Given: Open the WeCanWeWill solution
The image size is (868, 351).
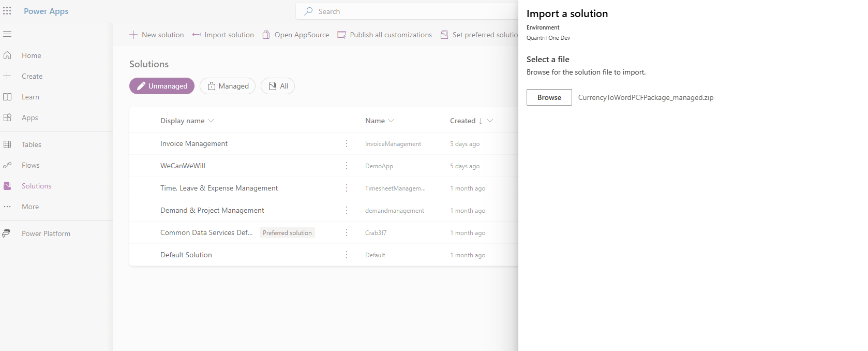Looking at the screenshot, I should pos(183,166).
